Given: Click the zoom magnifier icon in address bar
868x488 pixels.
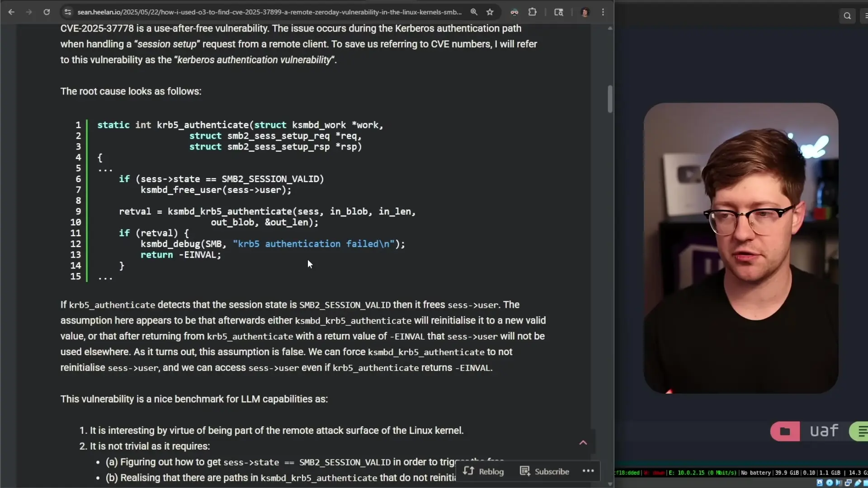Looking at the screenshot, I should [x=474, y=12].
